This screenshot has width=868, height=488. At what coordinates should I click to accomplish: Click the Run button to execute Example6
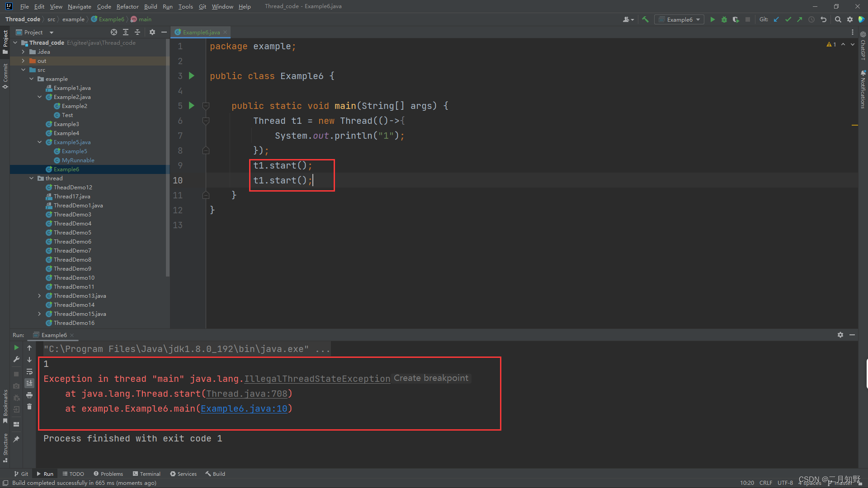pos(712,20)
